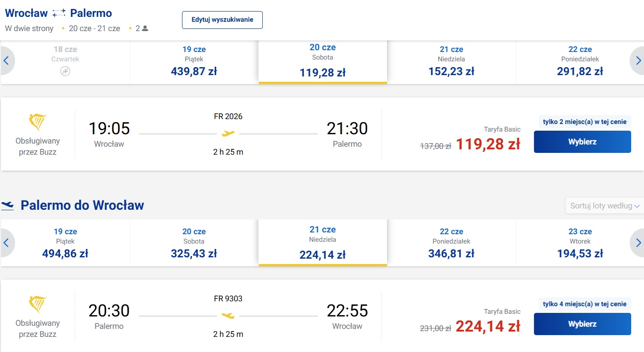This screenshot has height=352, width=644.
Task: Show later return dates with right arrow
Action: (638, 243)
